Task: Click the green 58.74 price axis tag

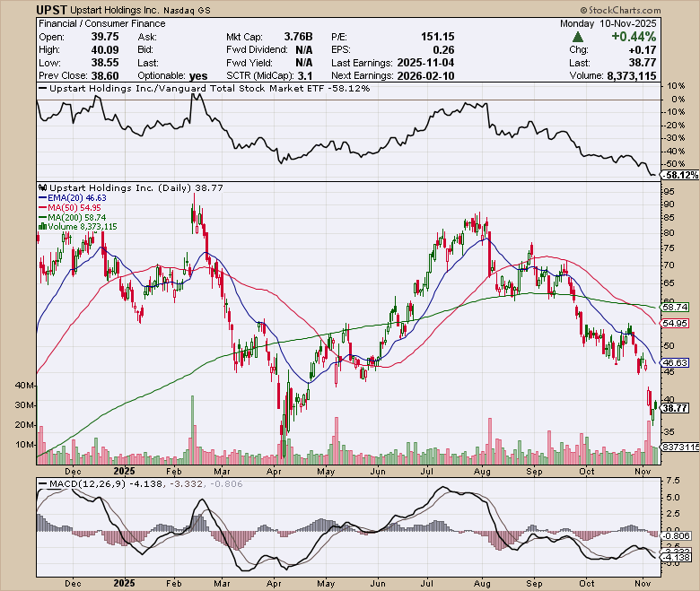Action: click(x=675, y=307)
